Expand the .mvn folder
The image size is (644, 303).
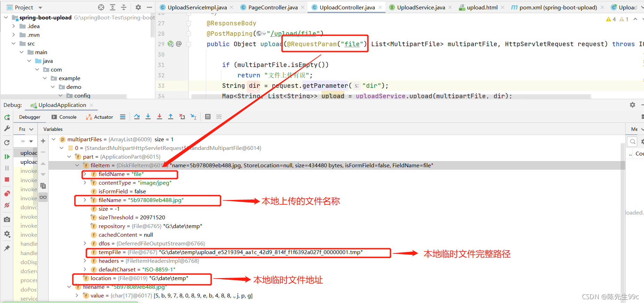[x=14, y=35]
